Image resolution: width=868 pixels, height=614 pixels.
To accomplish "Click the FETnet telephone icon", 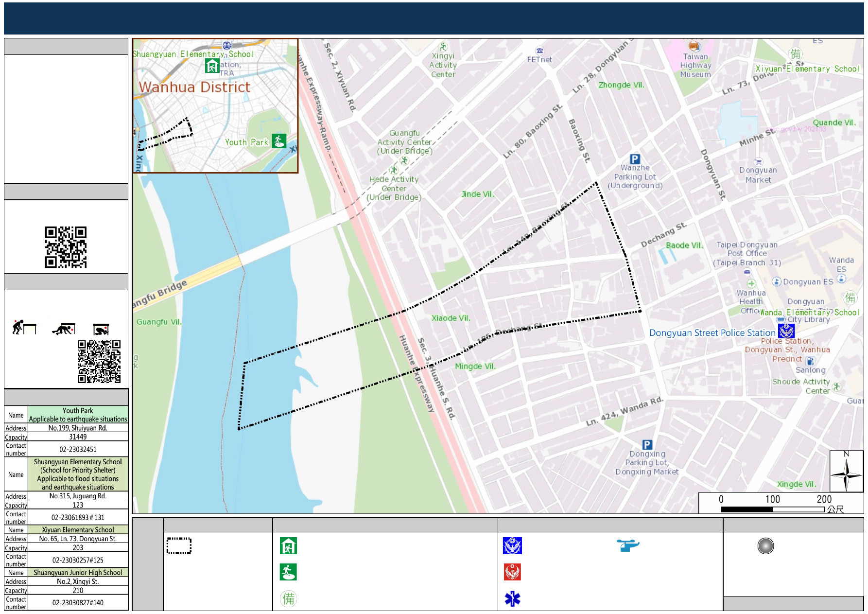I will (x=539, y=51).
